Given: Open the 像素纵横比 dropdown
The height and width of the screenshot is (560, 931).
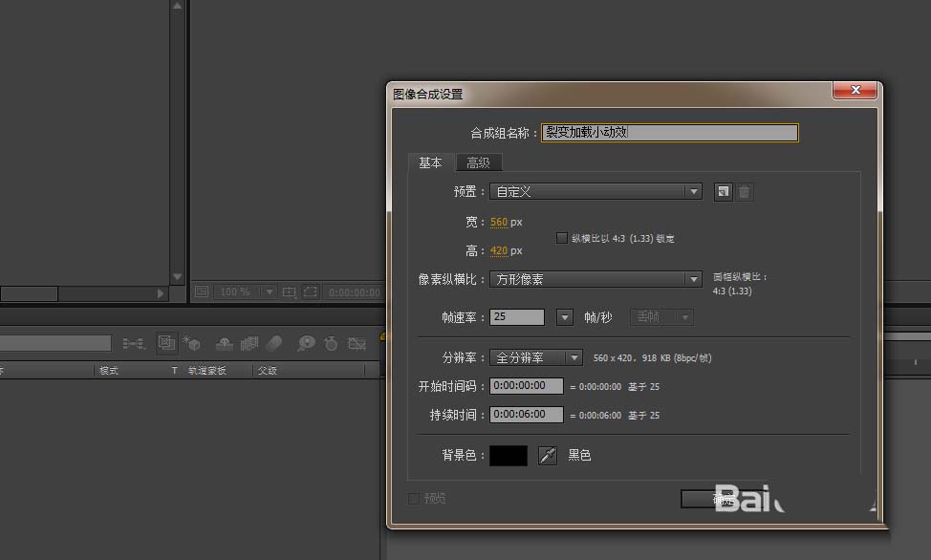Looking at the screenshot, I should (x=595, y=279).
